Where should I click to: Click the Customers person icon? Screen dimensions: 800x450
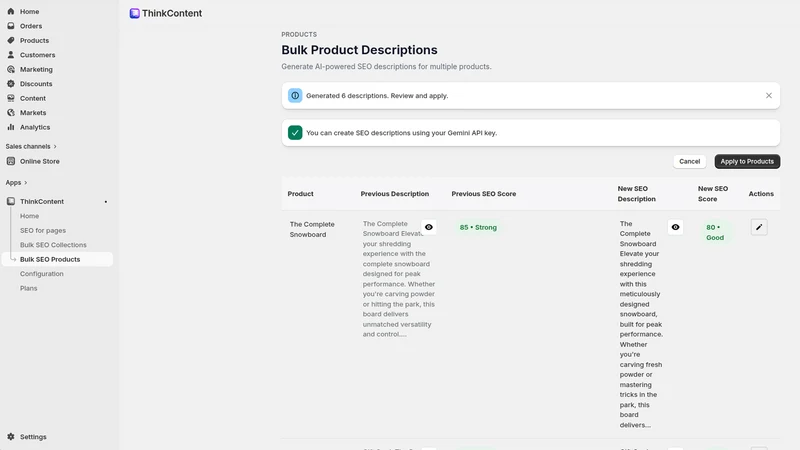(x=11, y=55)
